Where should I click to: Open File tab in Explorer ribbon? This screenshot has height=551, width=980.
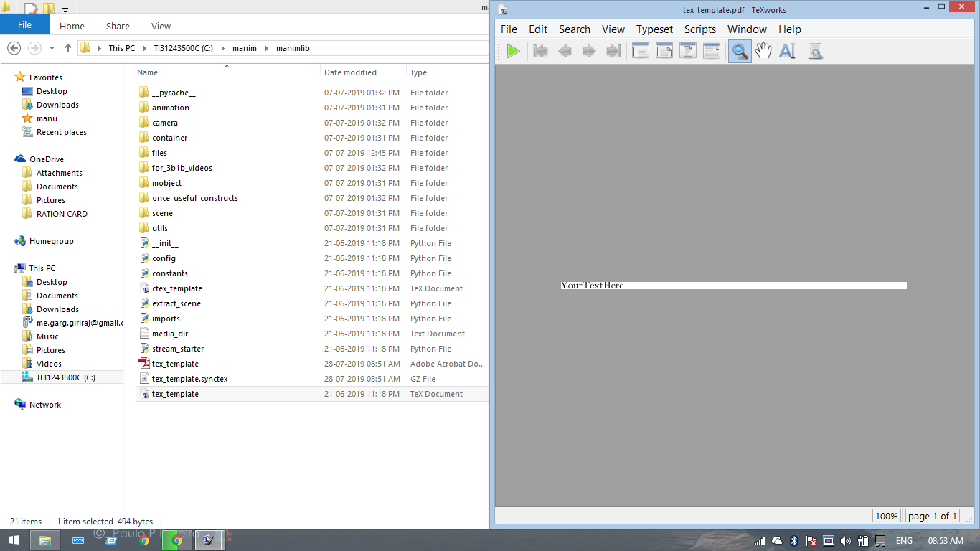click(24, 24)
